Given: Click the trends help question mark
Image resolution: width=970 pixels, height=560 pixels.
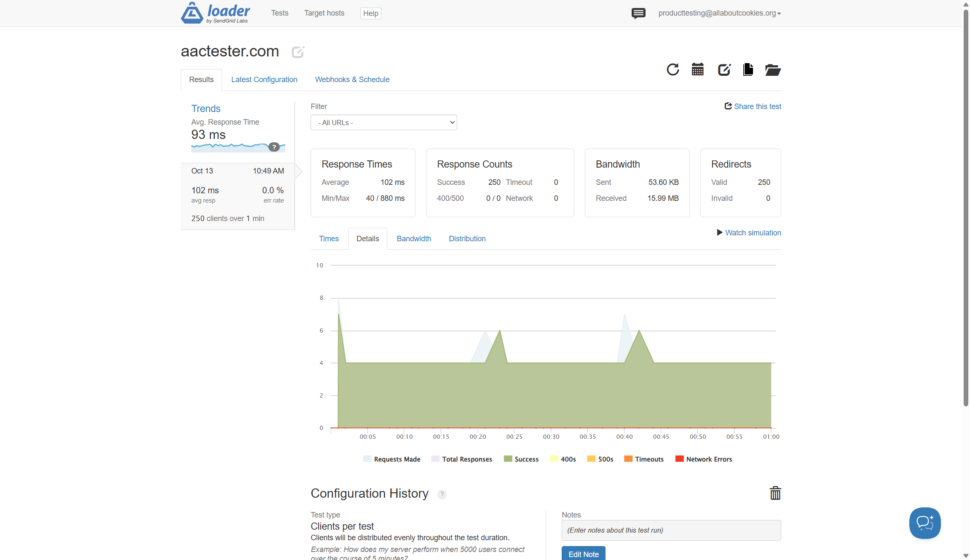Looking at the screenshot, I should (x=274, y=147).
